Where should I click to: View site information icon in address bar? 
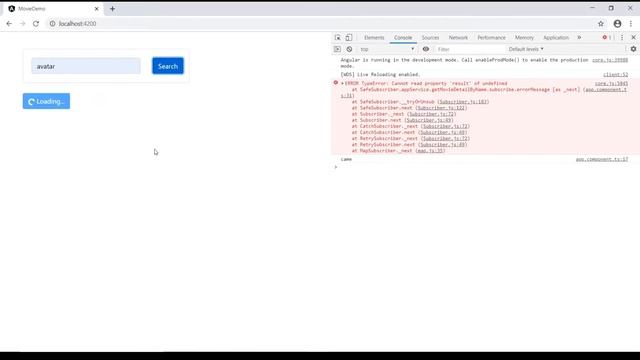(52, 24)
